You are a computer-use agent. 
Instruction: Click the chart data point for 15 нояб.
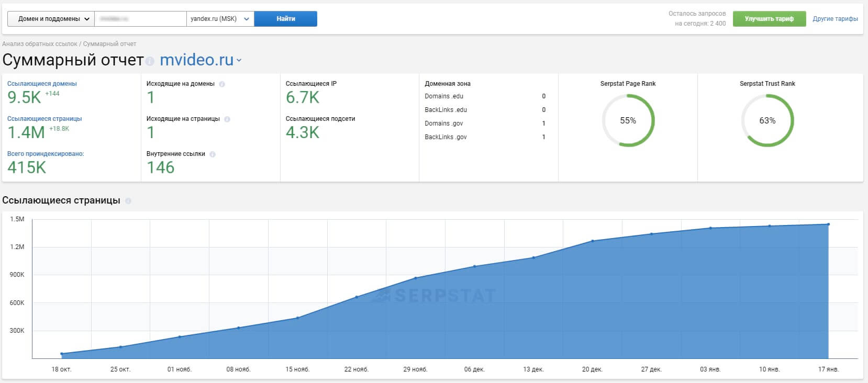(297, 318)
